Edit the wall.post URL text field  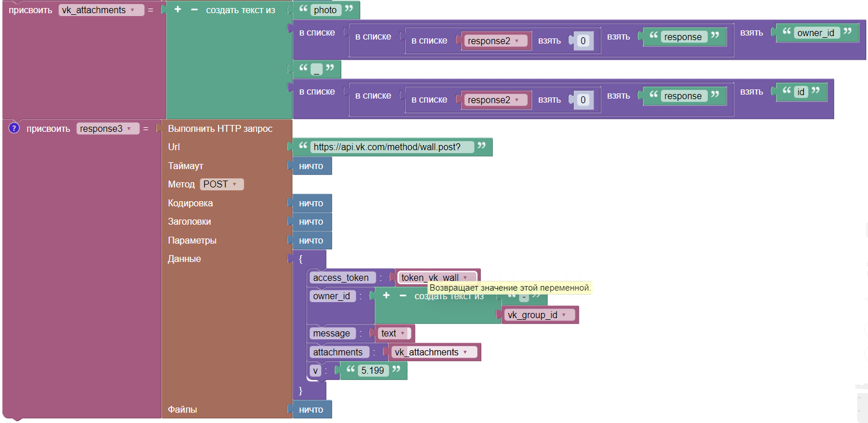tap(392, 147)
